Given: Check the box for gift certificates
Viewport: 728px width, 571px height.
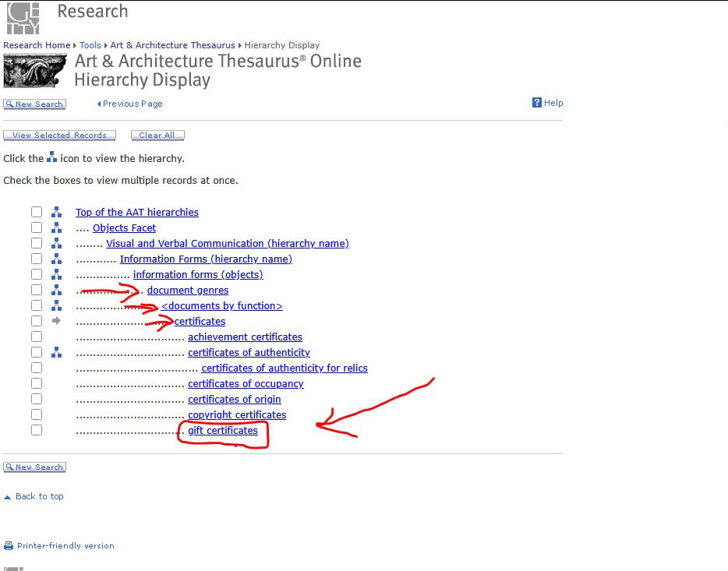Looking at the screenshot, I should (x=37, y=430).
